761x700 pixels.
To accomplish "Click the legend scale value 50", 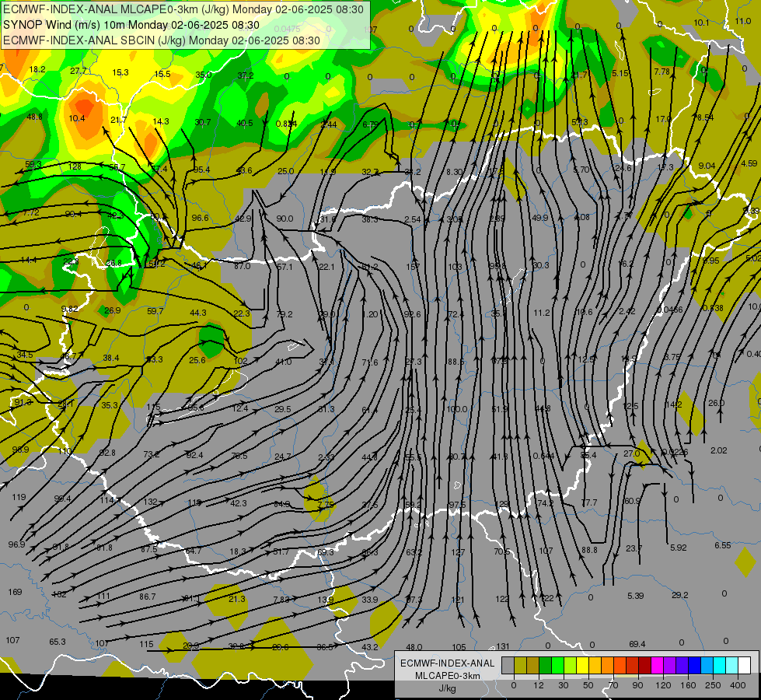I will click(588, 685).
